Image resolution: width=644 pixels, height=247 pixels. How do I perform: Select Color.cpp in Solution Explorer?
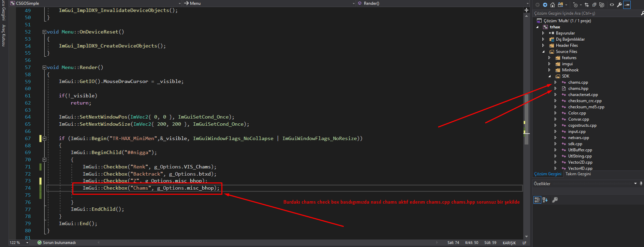click(577, 113)
